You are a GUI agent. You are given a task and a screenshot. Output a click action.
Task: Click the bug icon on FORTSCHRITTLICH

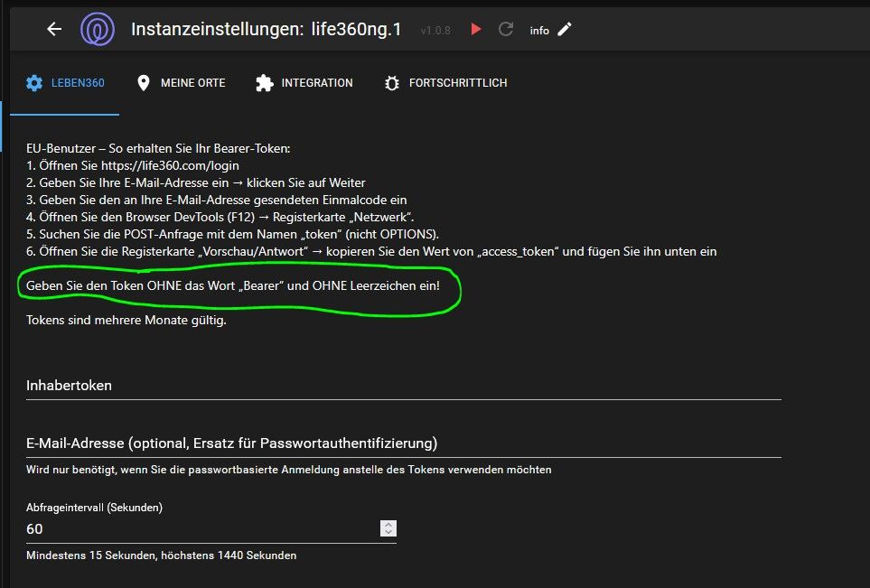pyautogui.click(x=392, y=83)
